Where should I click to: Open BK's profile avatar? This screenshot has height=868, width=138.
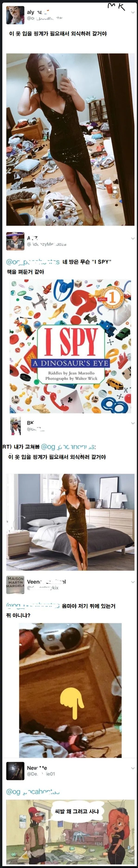point(15,426)
